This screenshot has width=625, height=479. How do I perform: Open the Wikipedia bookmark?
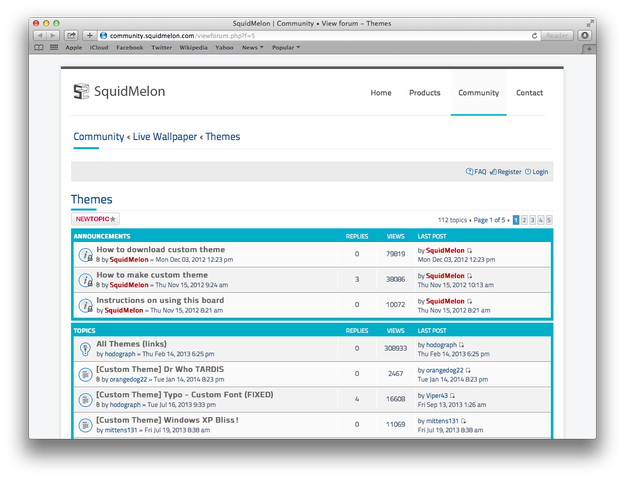pyautogui.click(x=193, y=47)
